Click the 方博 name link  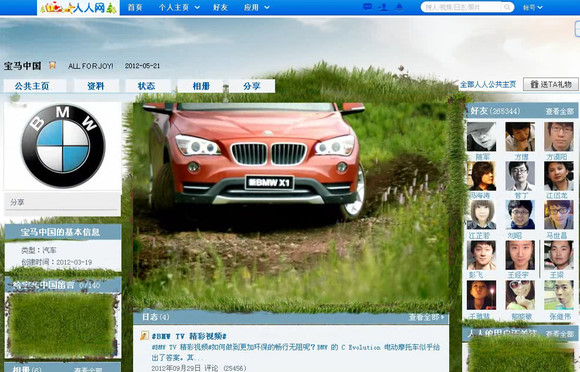pyautogui.click(x=521, y=157)
